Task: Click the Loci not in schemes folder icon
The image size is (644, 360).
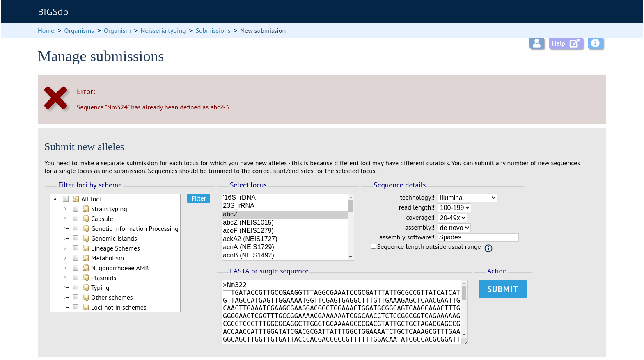Action: [86, 307]
